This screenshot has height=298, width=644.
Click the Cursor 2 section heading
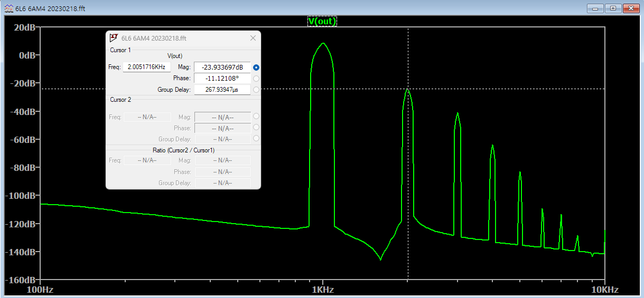coord(120,100)
